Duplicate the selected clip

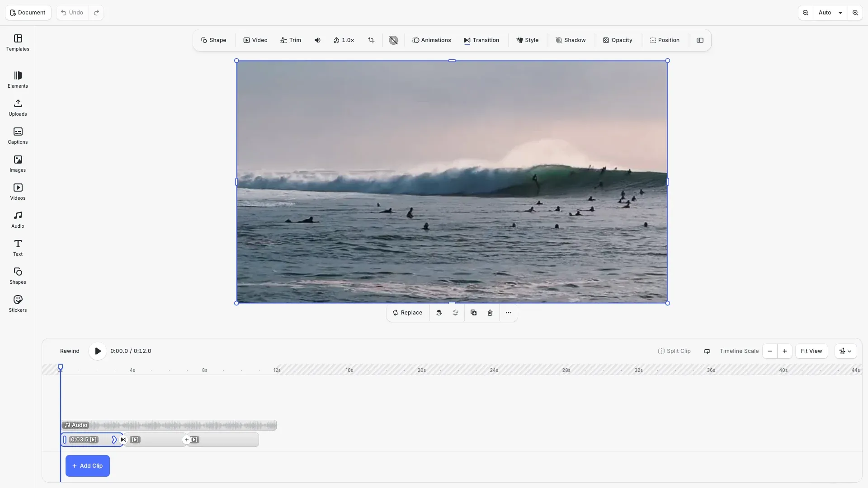pos(473,313)
